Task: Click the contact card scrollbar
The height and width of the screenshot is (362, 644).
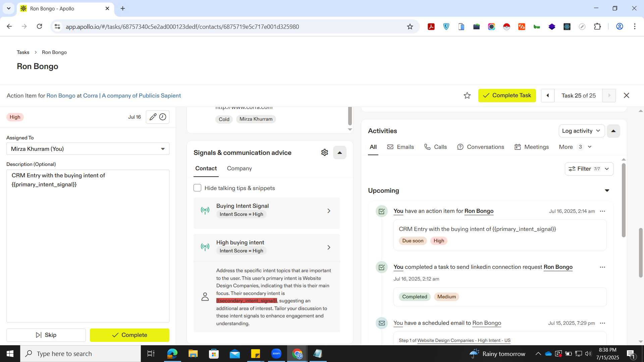Action: click(350, 116)
